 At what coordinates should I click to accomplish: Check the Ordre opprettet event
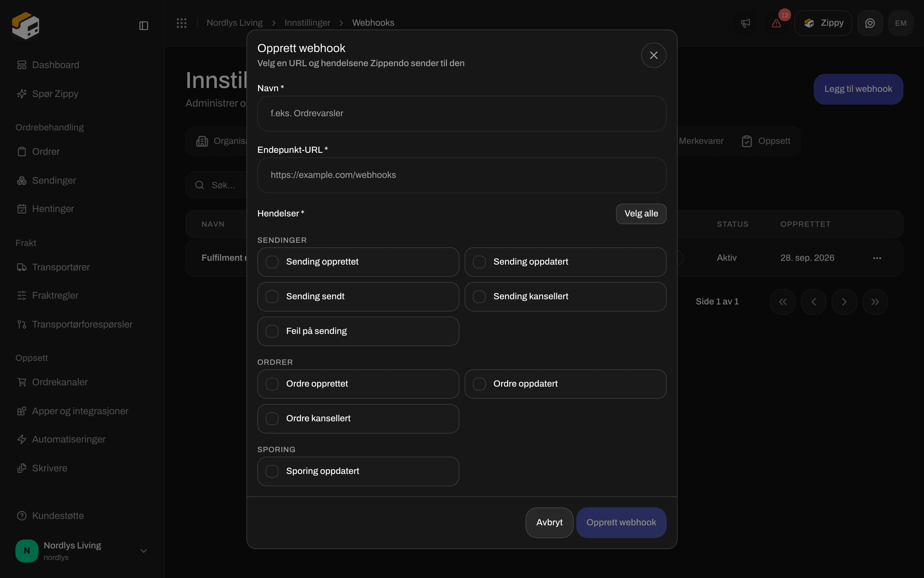358,384
